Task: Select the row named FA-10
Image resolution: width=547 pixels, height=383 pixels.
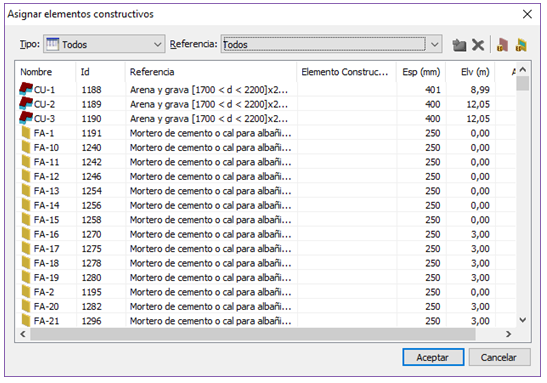Action: pos(265,147)
